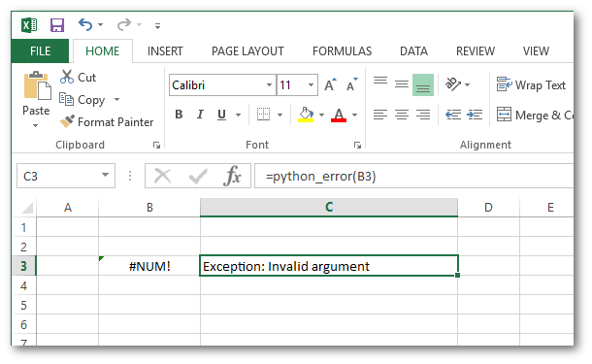The width and height of the screenshot is (592, 364).
Task: Increase the cell indent
Action: point(475,115)
